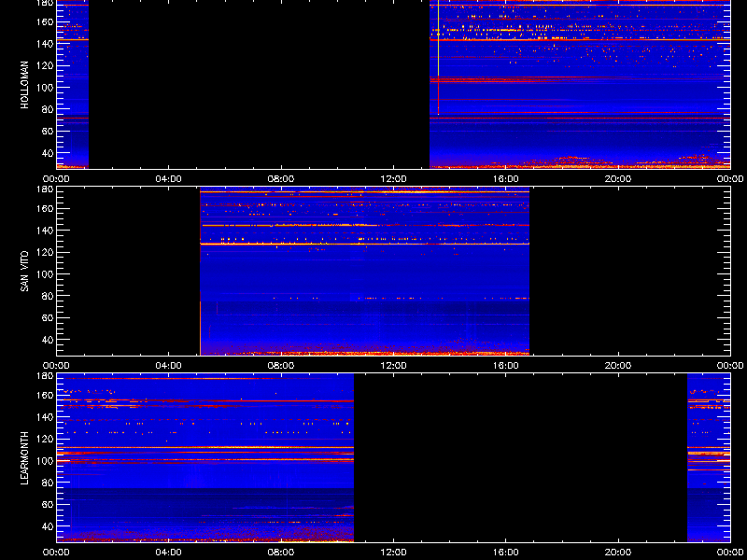Click the 180 frequency tick label on Learmonth axis
This screenshot has width=747, height=560.
pyautogui.click(x=46, y=376)
